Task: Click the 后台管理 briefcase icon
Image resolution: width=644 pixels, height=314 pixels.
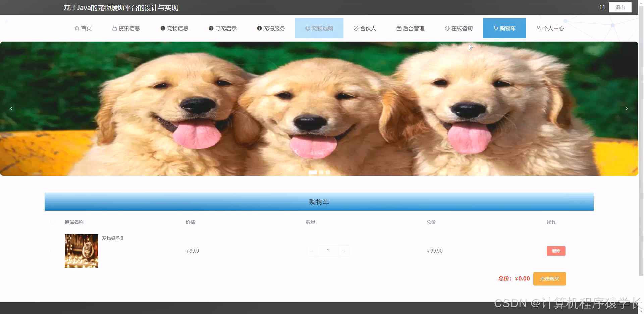Action: click(399, 28)
